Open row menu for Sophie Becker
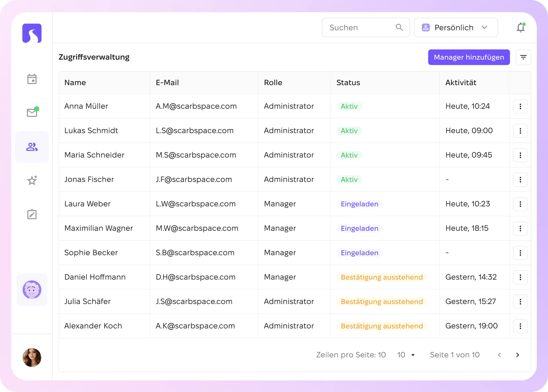548x392 pixels. [520, 253]
